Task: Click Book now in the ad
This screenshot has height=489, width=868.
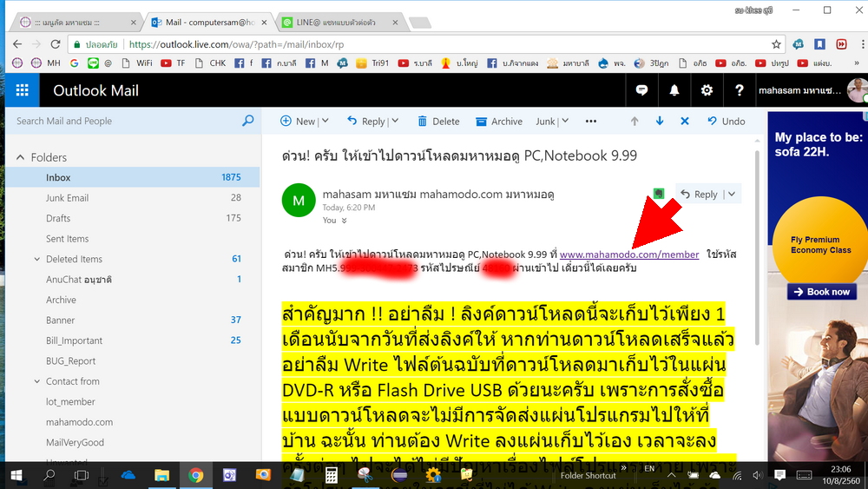Action: coord(822,292)
